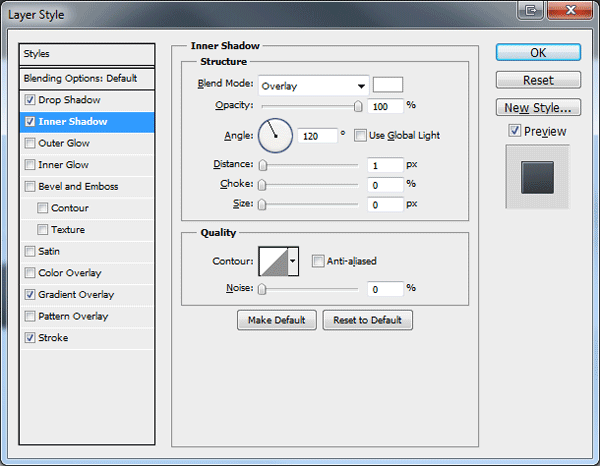Screen dimensions: 600x466
Task: Select the Drop Shadow label
Action: (x=69, y=100)
